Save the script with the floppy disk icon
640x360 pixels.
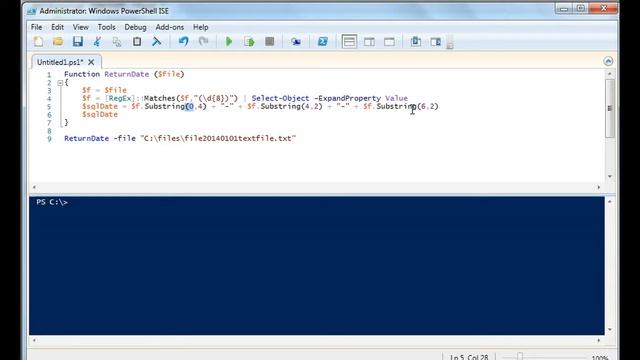(78, 41)
